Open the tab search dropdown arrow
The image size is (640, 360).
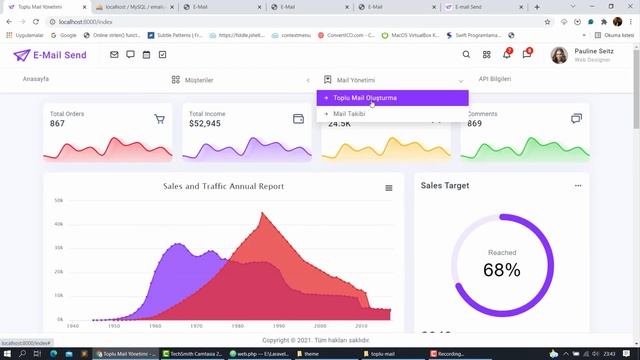tap(573, 7)
